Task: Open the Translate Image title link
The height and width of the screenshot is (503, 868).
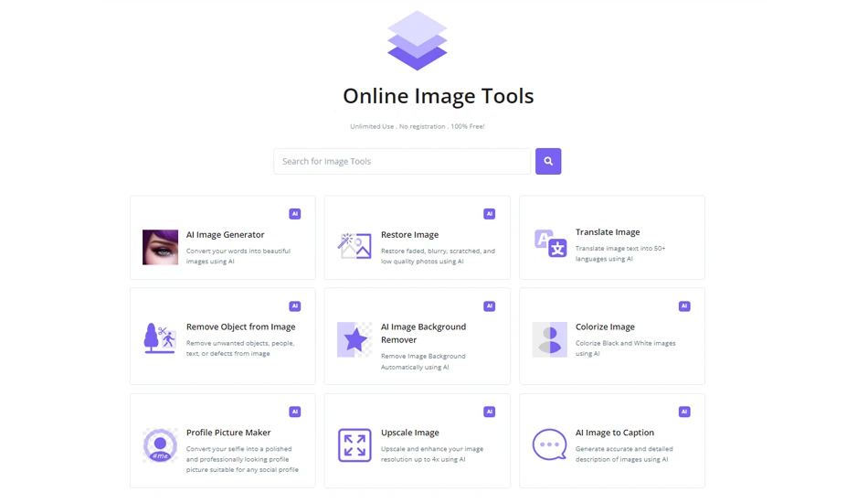Action: (x=608, y=232)
